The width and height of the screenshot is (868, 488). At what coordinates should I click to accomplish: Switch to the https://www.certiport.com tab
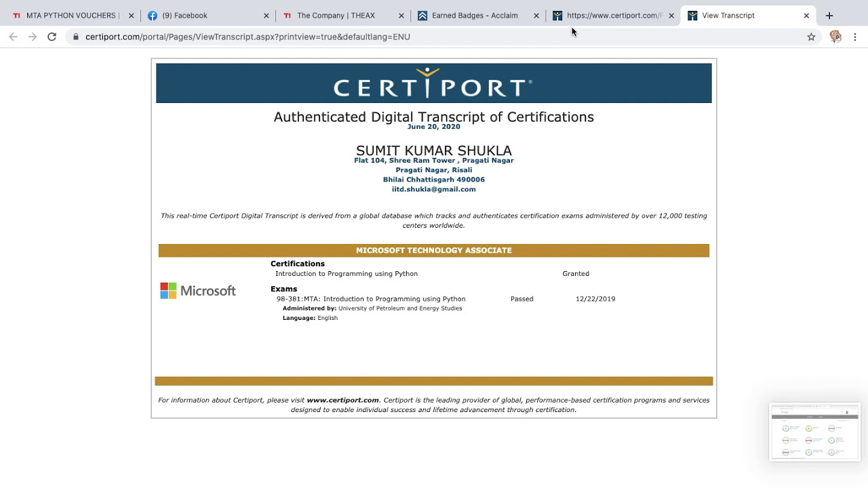coord(612,15)
